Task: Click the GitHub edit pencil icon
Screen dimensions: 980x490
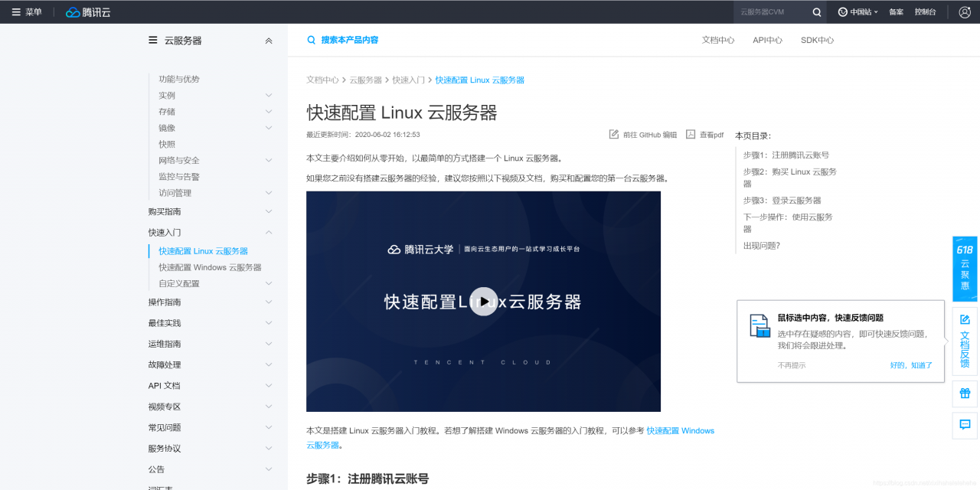Action: 614,134
